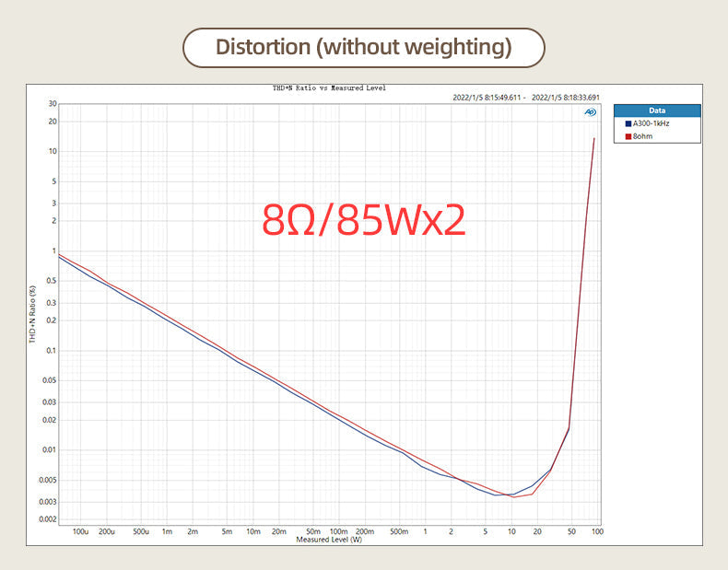Click the red 8Ω/85Wx2 overlay text
Image resolution: width=728 pixels, height=570 pixels.
(x=364, y=219)
